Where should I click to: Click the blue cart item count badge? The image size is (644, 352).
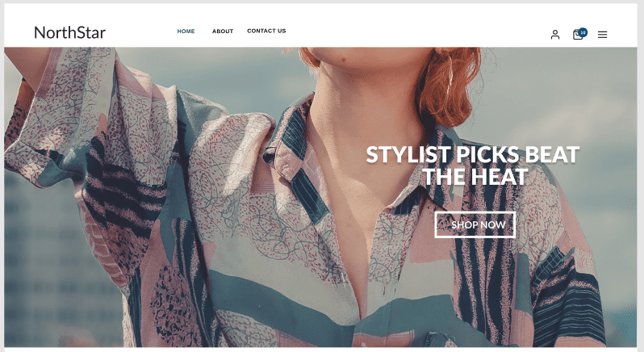click(x=583, y=32)
